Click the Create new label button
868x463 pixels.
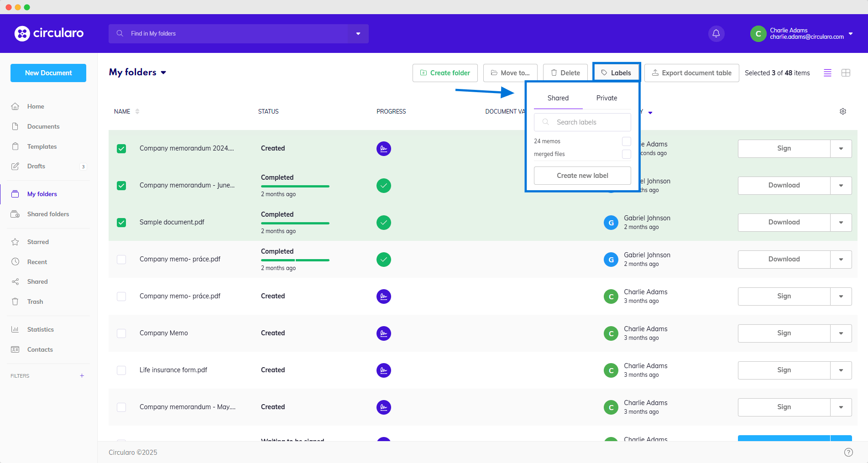click(582, 176)
